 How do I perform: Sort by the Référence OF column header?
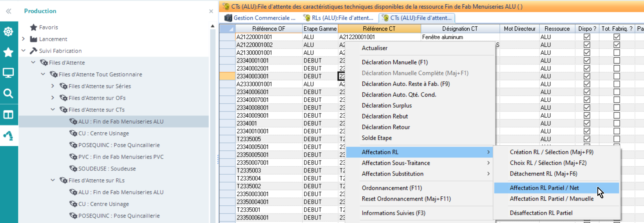coord(268,29)
